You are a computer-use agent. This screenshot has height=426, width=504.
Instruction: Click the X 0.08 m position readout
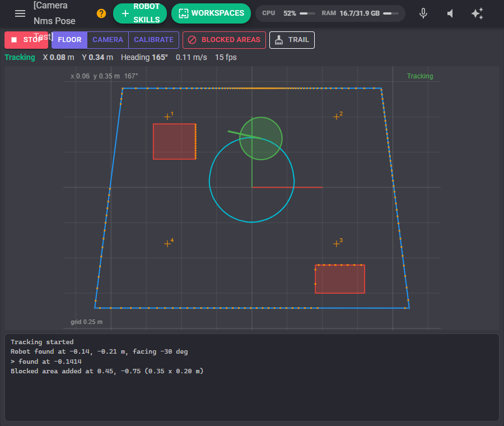pos(58,57)
